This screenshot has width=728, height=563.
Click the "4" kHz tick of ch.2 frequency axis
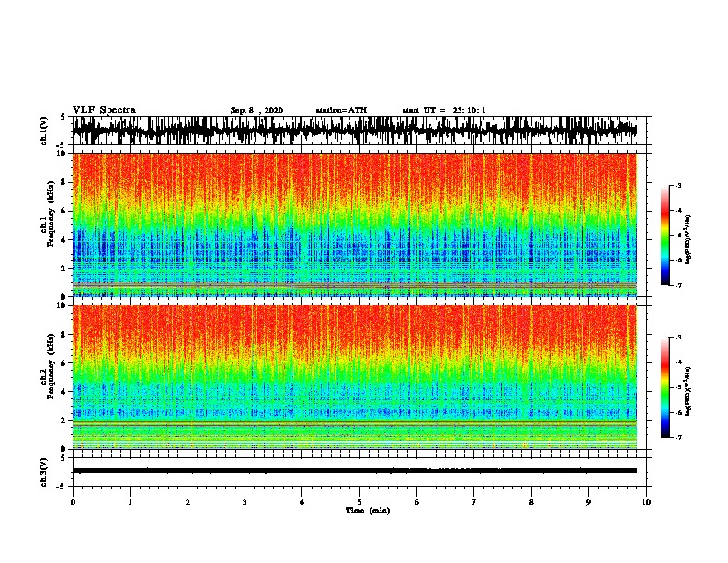pyautogui.click(x=63, y=392)
